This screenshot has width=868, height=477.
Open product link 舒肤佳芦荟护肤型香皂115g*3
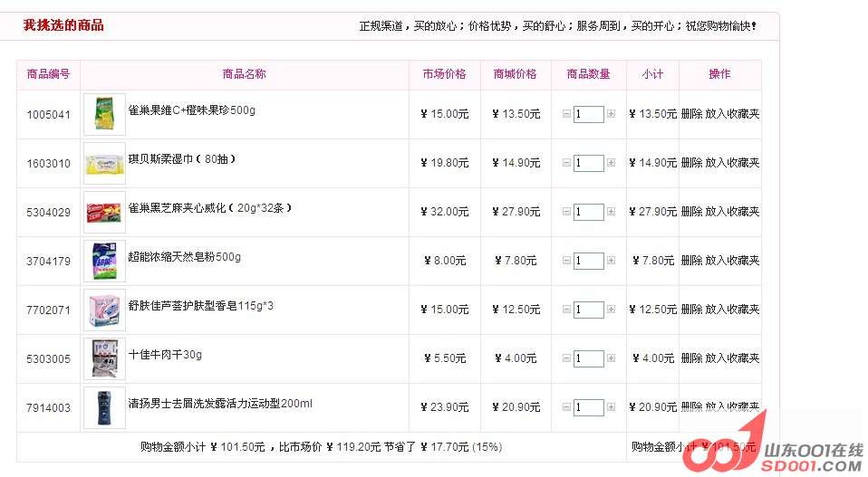[x=201, y=306]
